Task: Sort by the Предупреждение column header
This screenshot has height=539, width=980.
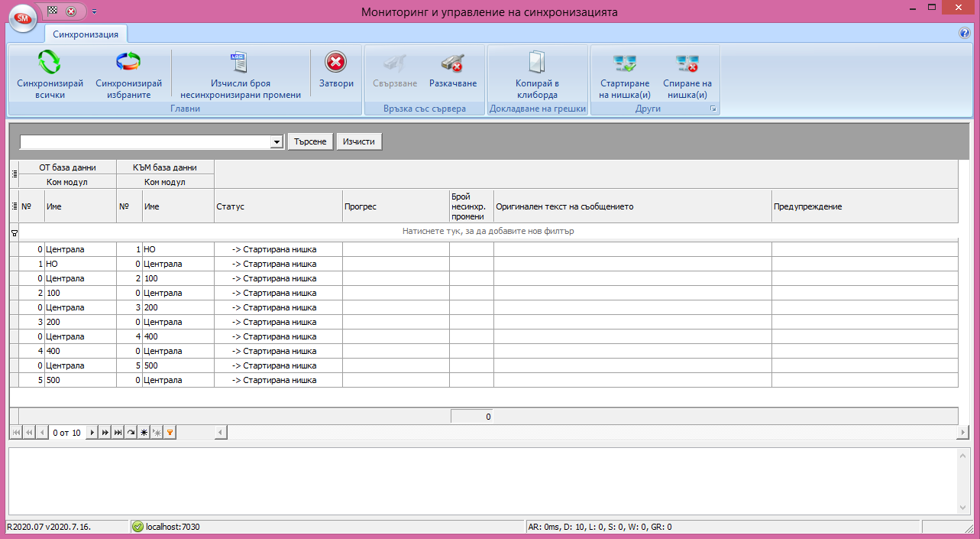Action: 865,206
